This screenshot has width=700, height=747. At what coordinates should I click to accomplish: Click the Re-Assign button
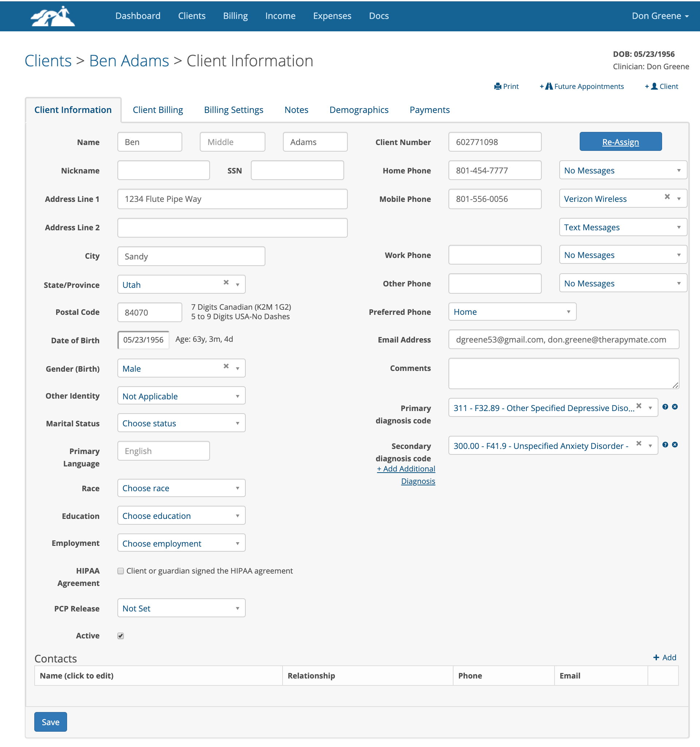pos(620,142)
